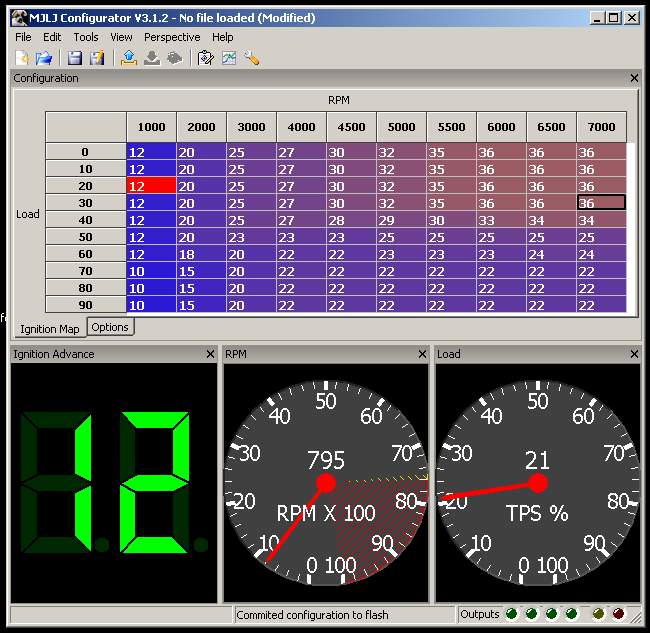
Task: Click the RPM X 100 gauge dial
Action: coord(326,483)
